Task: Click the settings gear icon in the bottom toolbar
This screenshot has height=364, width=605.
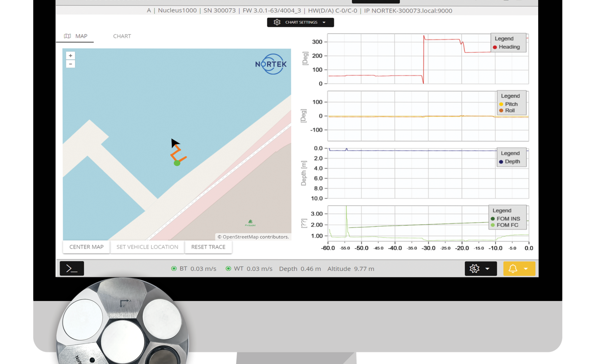Action: point(475,269)
